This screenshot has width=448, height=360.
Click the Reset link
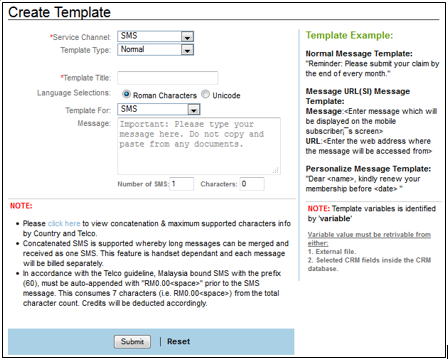(178, 342)
